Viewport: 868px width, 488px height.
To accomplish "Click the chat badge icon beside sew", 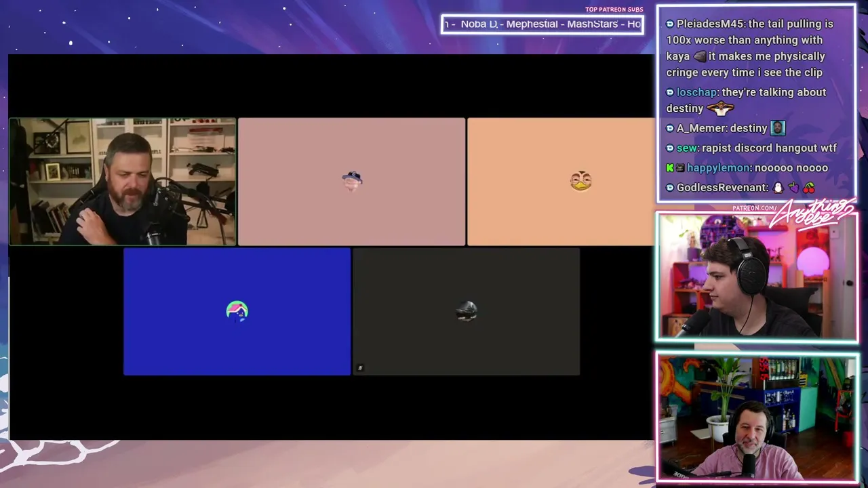I will pyautogui.click(x=670, y=148).
